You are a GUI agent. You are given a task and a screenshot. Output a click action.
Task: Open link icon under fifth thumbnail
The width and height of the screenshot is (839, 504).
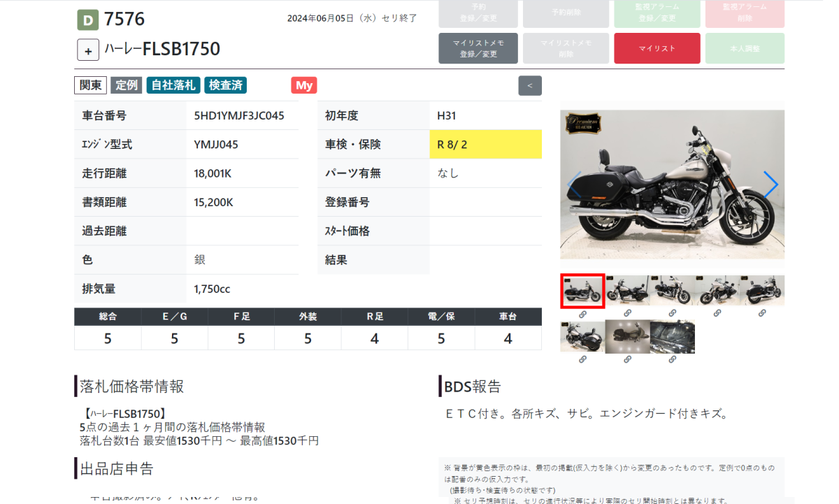(x=762, y=315)
